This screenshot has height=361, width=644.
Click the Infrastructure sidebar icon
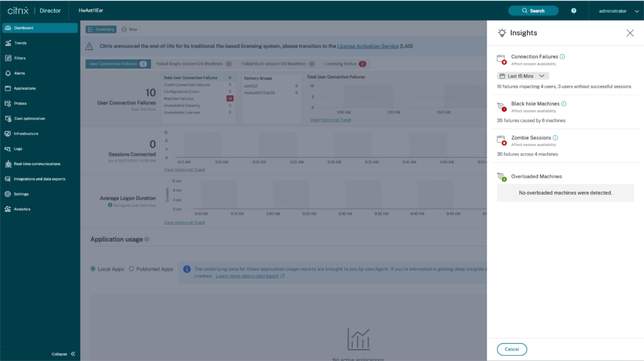(8, 133)
